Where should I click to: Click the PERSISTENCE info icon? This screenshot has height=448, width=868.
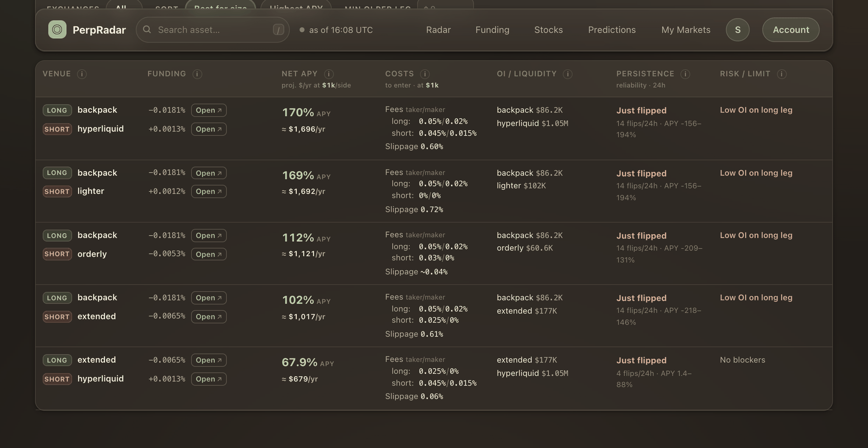686,74
